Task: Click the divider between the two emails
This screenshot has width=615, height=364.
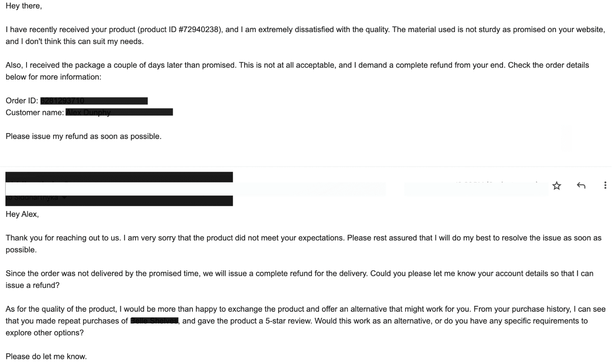Action: point(307,166)
